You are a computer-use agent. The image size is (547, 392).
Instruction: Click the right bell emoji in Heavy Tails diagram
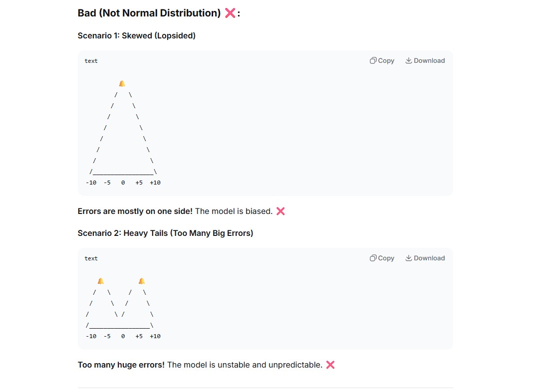[x=142, y=281]
